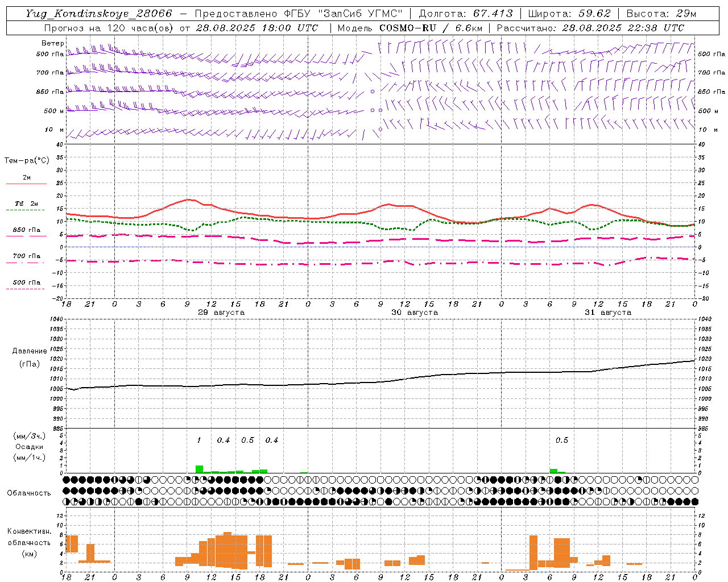Click the Конвективн. облачность label

tap(29, 537)
